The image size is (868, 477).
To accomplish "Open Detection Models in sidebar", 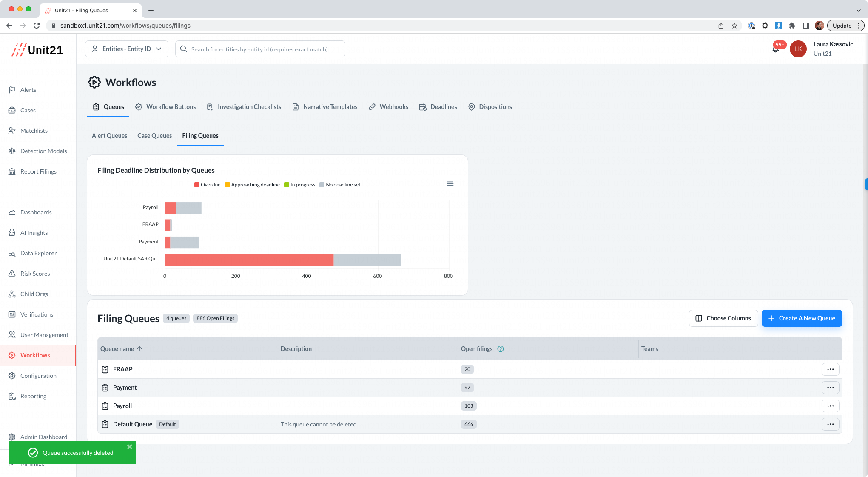I will pyautogui.click(x=43, y=151).
